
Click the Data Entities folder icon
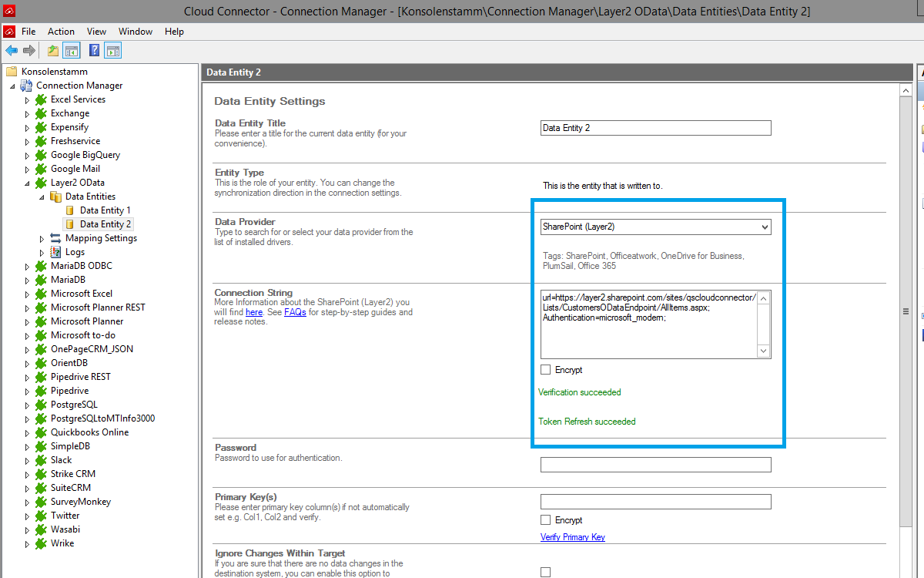point(56,197)
